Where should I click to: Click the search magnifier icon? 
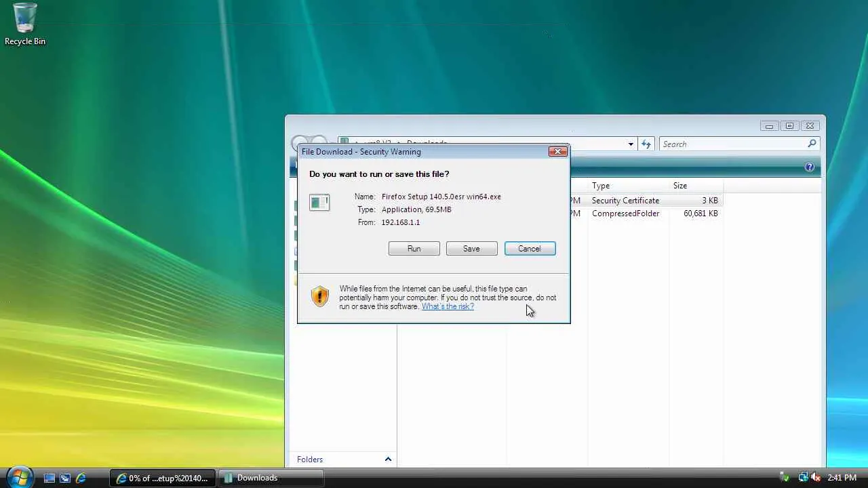coord(812,144)
